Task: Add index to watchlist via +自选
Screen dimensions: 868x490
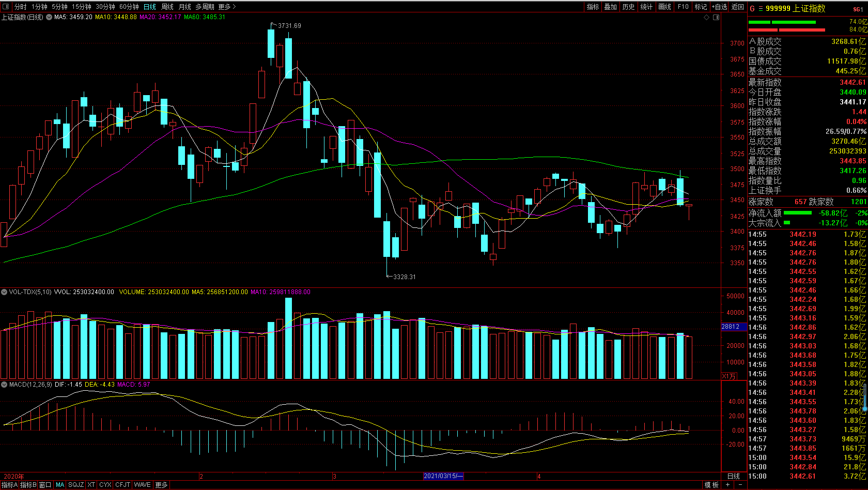Action: pos(719,7)
